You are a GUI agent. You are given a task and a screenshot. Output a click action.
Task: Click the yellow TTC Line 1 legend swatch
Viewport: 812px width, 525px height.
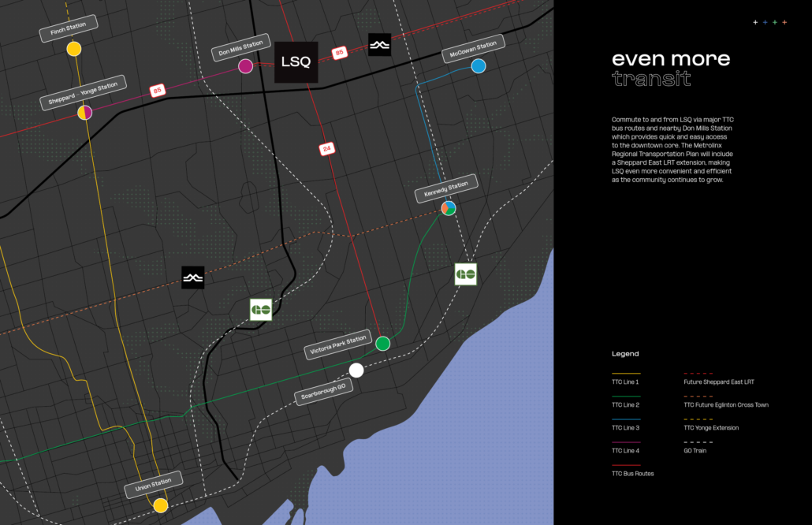[626, 374]
